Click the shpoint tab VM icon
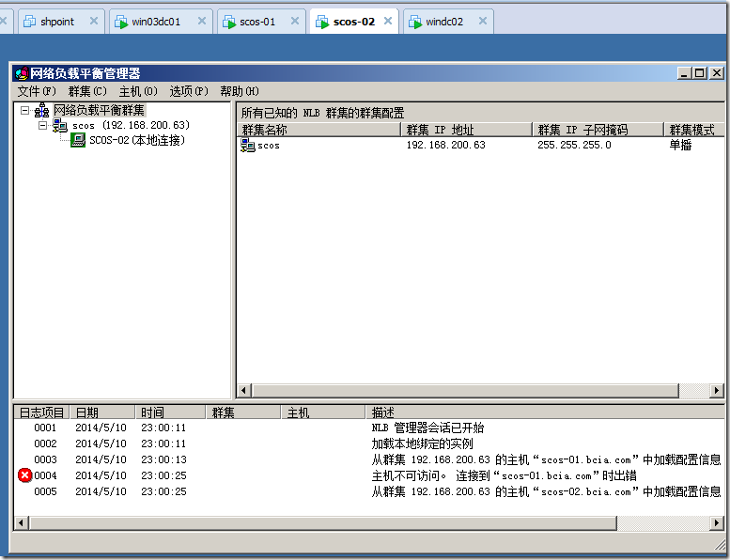 pos(28,22)
